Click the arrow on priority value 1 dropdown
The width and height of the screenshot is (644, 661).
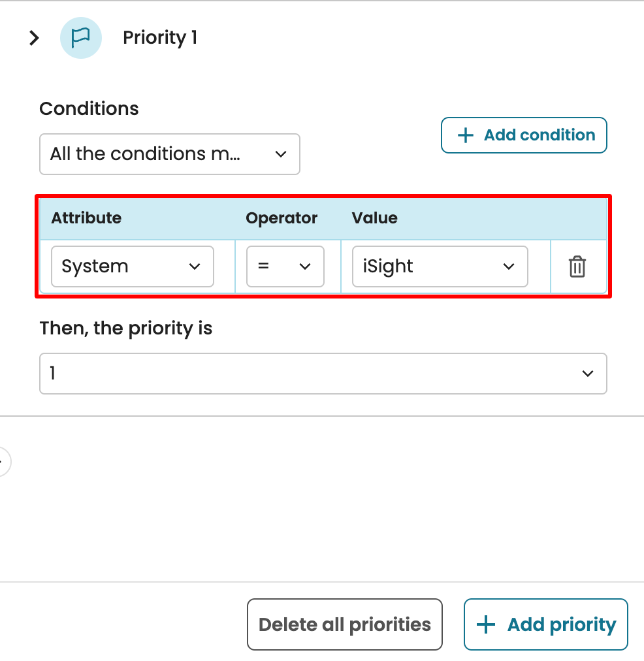(587, 374)
